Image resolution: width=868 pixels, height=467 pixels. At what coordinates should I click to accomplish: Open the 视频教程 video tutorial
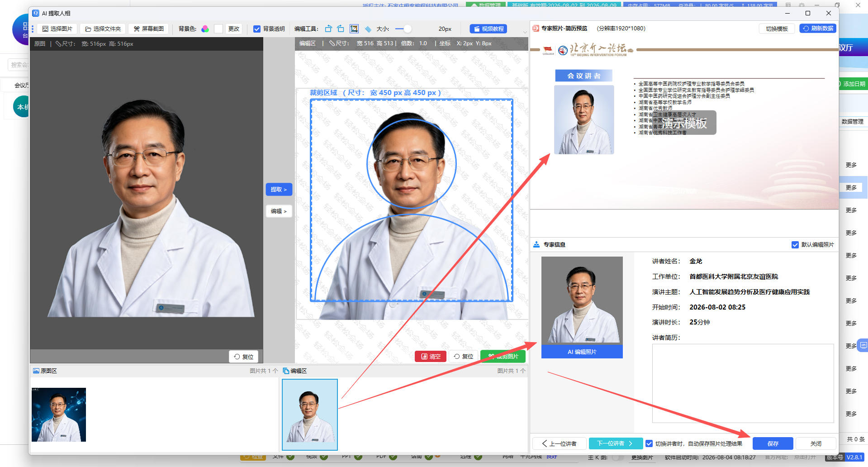489,29
